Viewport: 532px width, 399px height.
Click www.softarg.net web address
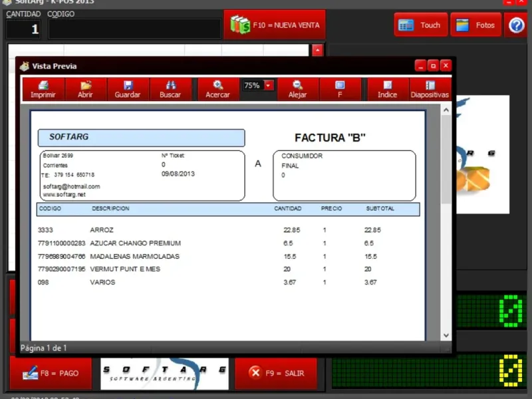pyautogui.click(x=64, y=195)
